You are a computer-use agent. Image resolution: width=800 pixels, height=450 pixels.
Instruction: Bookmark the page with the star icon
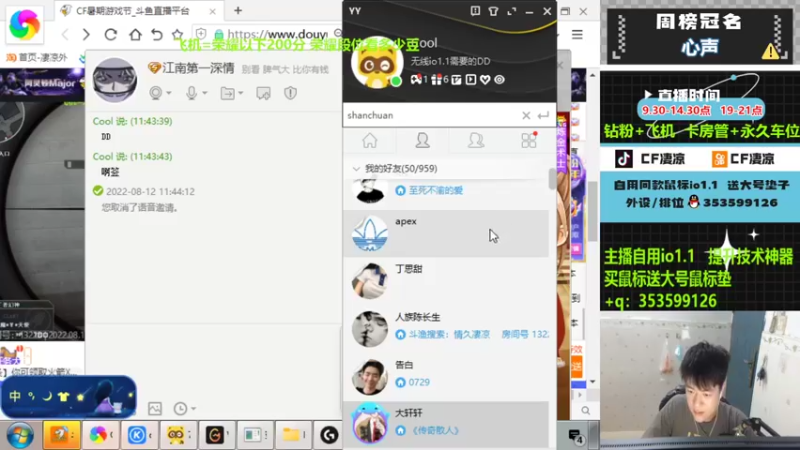[x=177, y=34]
